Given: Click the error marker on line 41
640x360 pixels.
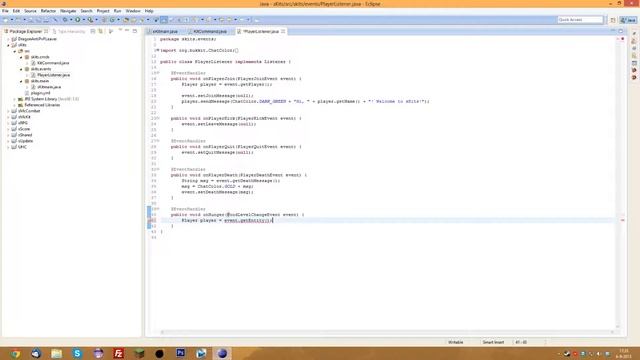Looking at the screenshot, I should coord(149,220).
